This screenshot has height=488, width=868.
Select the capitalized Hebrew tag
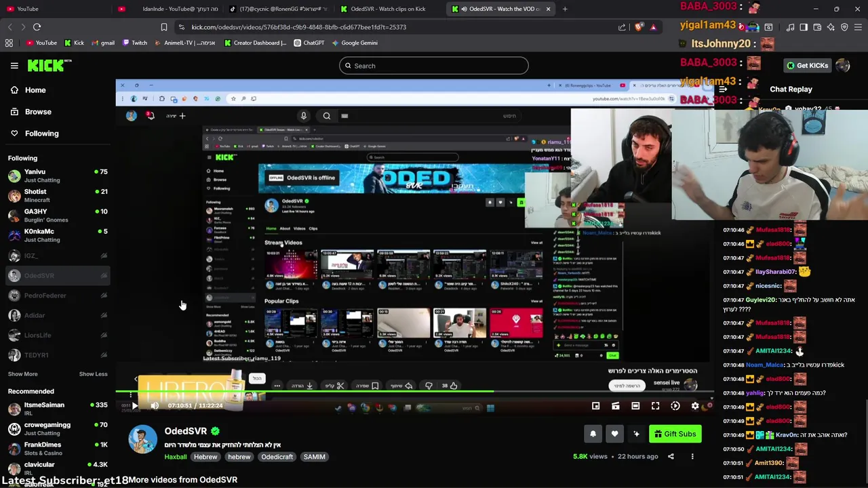coord(205,457)
